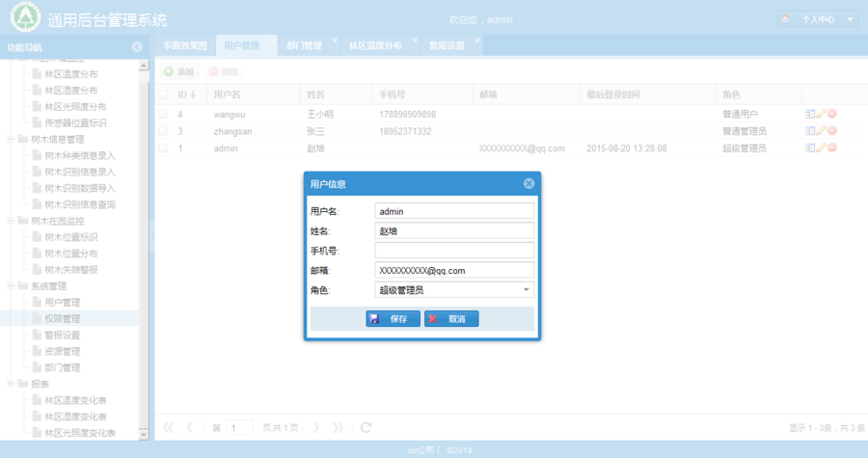Open 资源管理 in the sidebar tree
The height and width of the screenshot is (458, 868).
(62, 351)
